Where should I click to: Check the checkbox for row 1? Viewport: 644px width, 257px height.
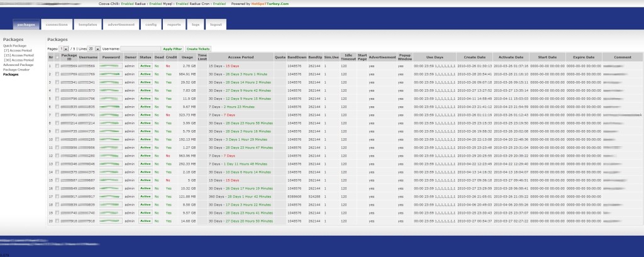[57, 66]
